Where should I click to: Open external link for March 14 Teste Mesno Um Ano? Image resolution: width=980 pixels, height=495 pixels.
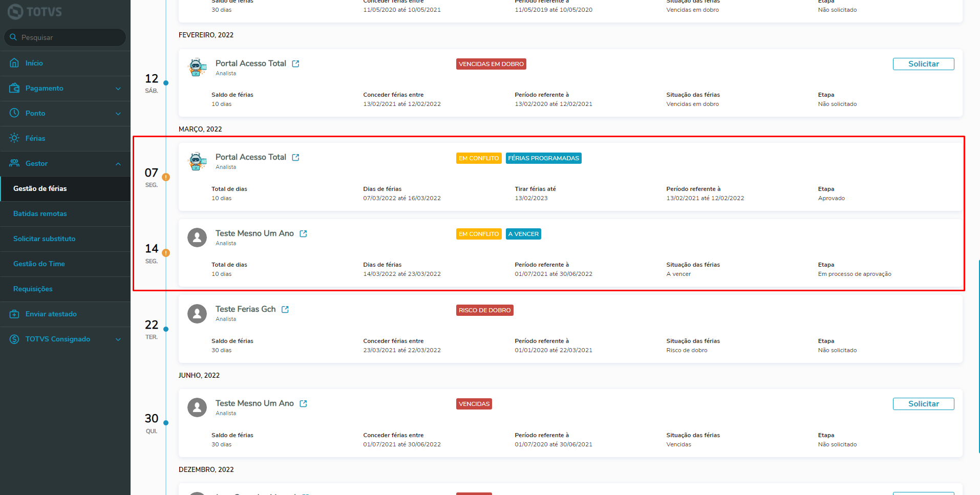coord(303,234)
